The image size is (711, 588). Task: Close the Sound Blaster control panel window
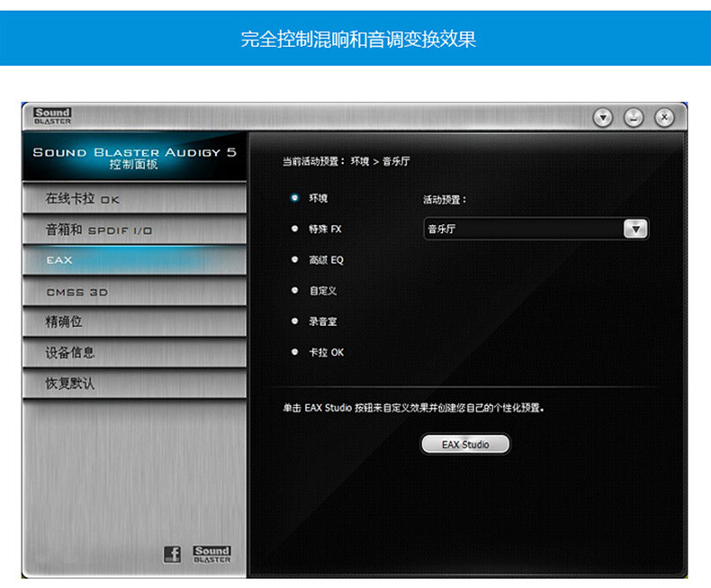(664, 118)
